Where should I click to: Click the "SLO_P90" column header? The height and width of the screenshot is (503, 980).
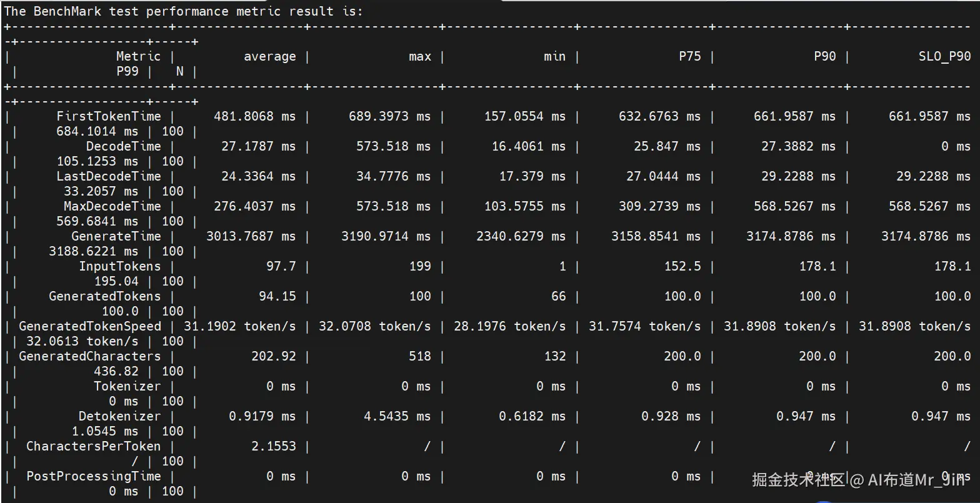[944, 56]
